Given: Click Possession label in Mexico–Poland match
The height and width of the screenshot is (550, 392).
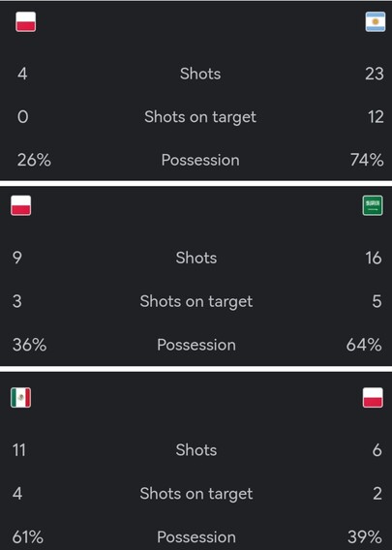Looking at the screenshot, I should click(196, 537).
